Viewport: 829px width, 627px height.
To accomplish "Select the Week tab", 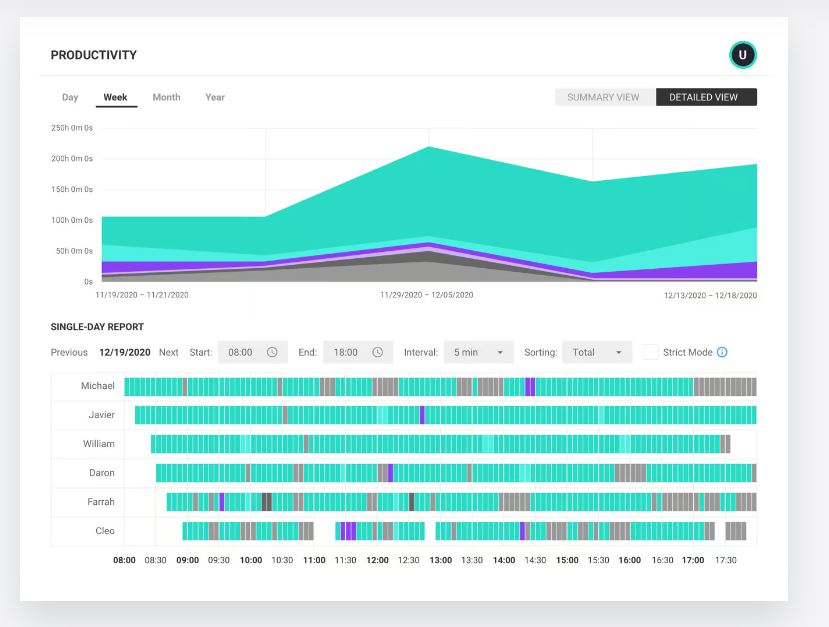I will point(115,97).
